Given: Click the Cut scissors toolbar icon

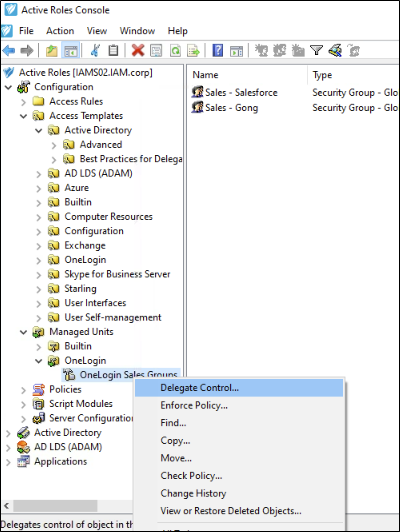Looking at the screenshot, I should tap(95, 51).
